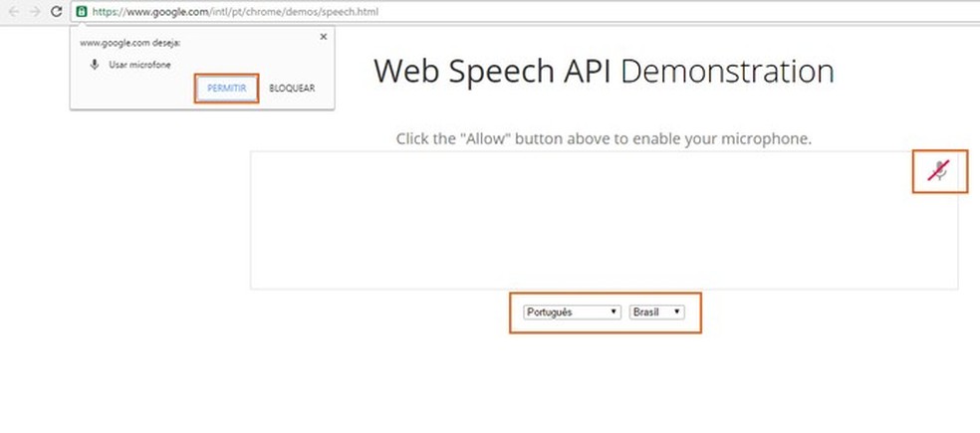Click the arrow on the Brasil selector
This screenshot has width=980, height=433.
coord(677,312)
